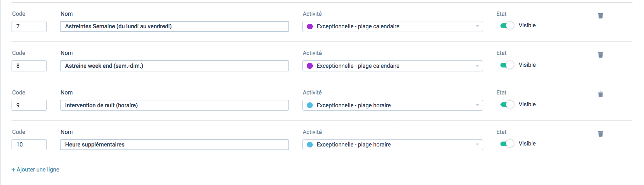Focus the Code field containing 7
644x185 pixels.
pos(29,26)
